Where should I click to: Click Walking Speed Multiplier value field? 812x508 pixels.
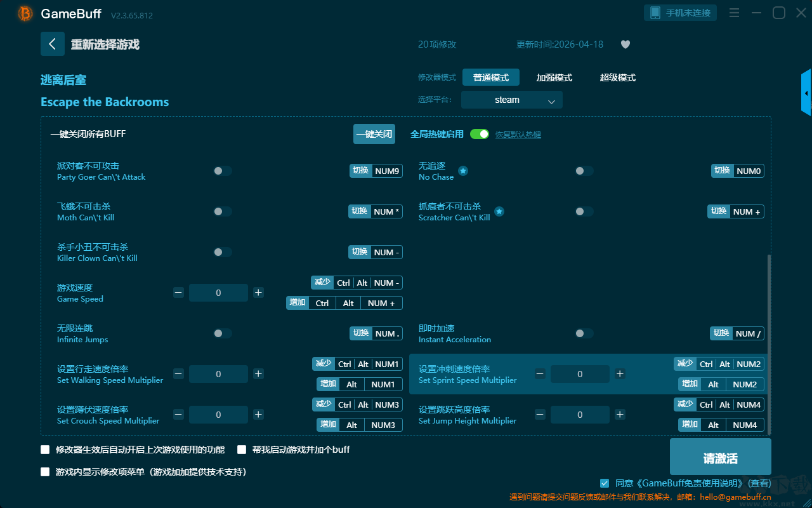218,374
